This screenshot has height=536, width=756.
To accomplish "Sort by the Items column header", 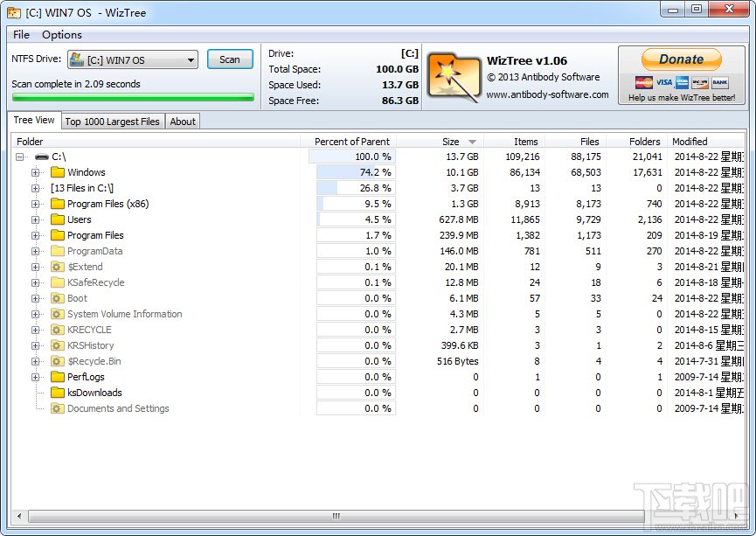I will pyautogui.click(x=514, y=142).
